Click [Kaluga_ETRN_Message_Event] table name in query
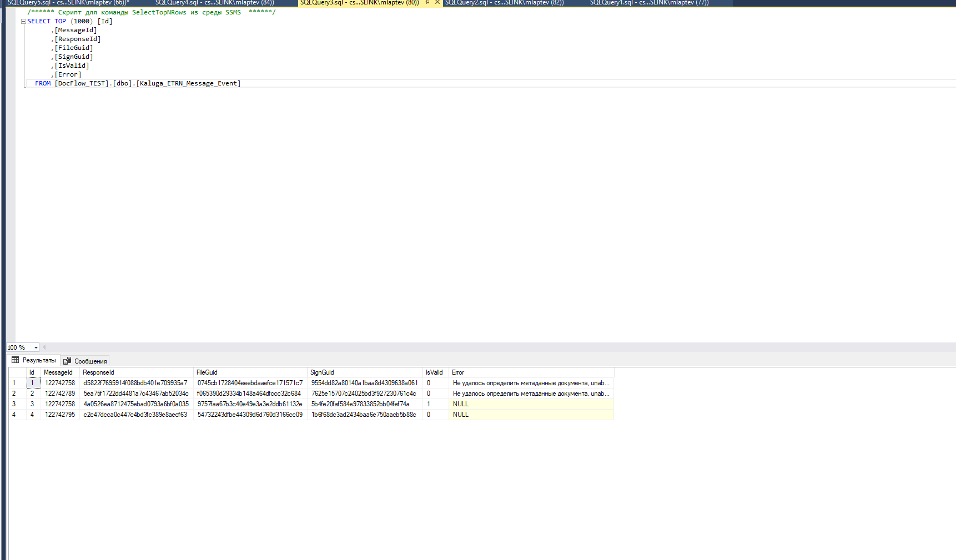This screenshot has width=956, height=560. pyautogui.click(x=189, y=83)
